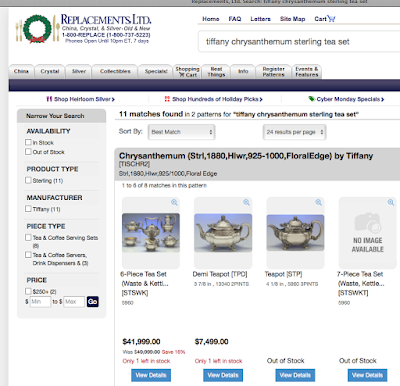Zoom the Demi Teapot image magnifier
Viewport: 400px width, 386px height.
246,202
